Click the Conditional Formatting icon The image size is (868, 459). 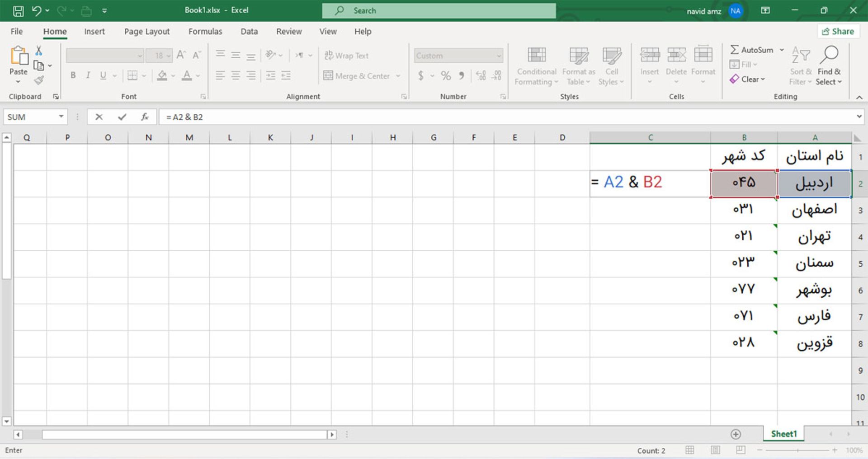pos(536,56)
